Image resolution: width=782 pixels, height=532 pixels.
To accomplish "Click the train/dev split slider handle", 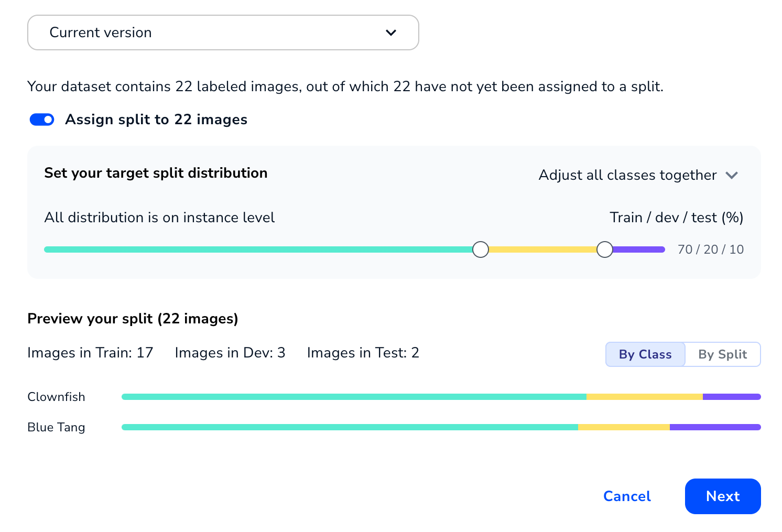I will click(480, 249).
